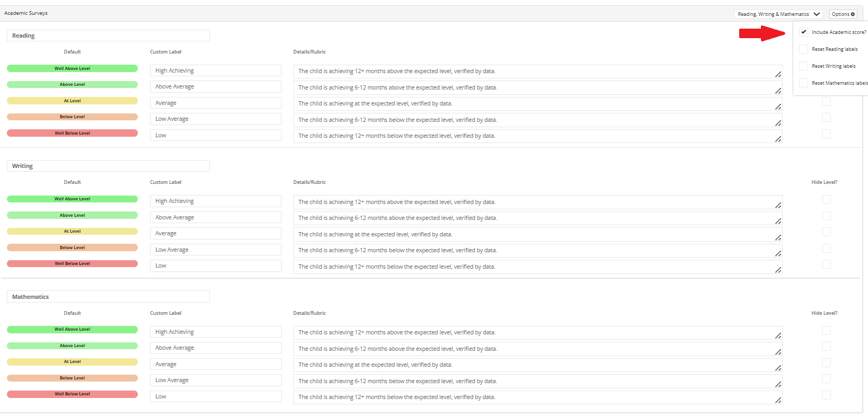
Task: Edit Mathematics custom label Average
Action: [215, 364]
